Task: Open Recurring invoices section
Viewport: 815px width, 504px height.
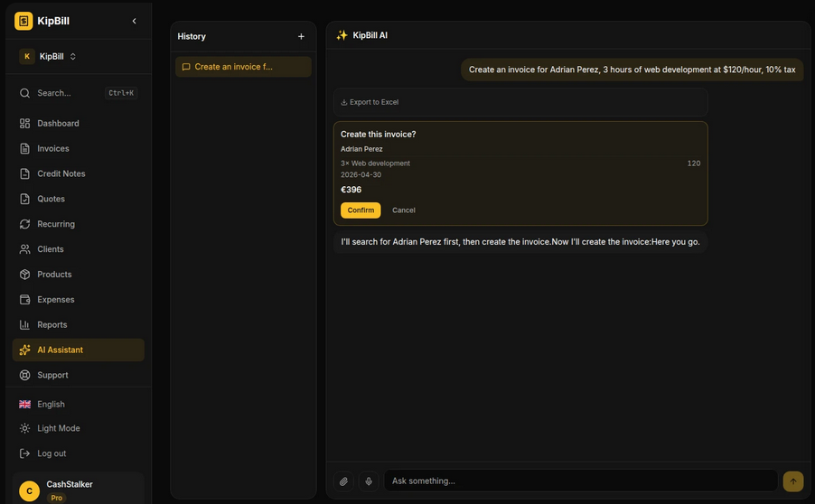Action: coord(78,224)
